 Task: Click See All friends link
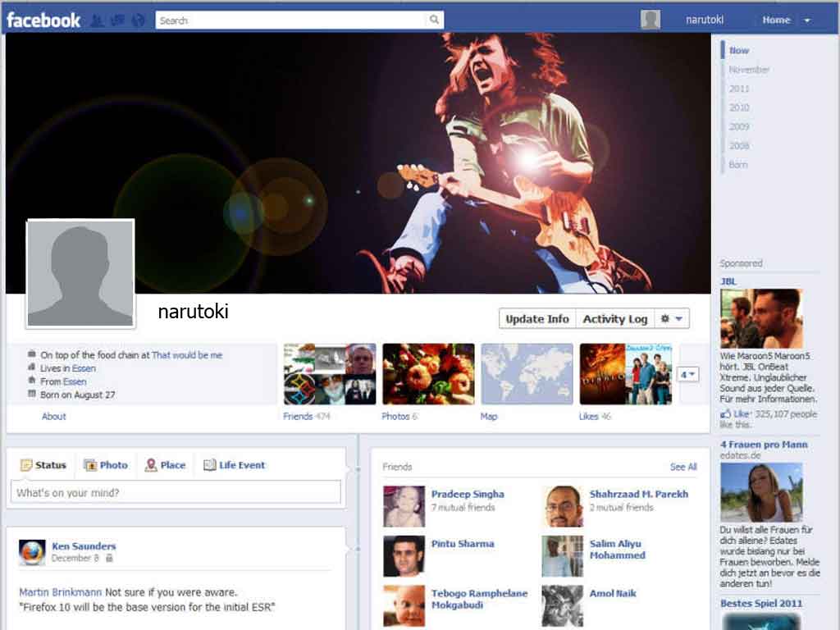[682, 467]
